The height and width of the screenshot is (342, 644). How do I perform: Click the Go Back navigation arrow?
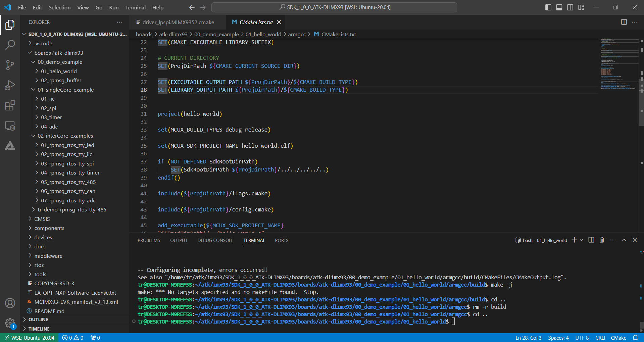(192, 7)
